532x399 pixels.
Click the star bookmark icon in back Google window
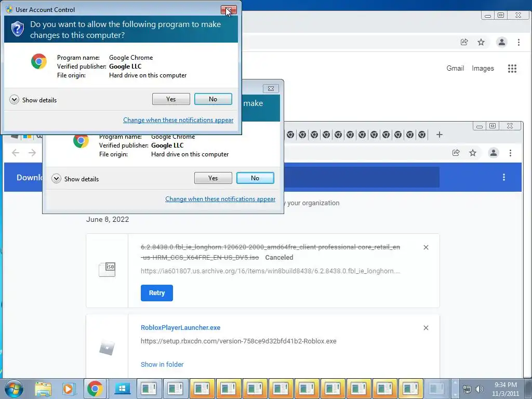[x=481, y=42]
